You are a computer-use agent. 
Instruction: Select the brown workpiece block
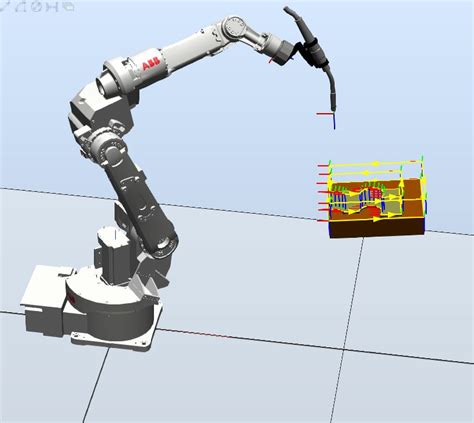(x=377, y=208)
